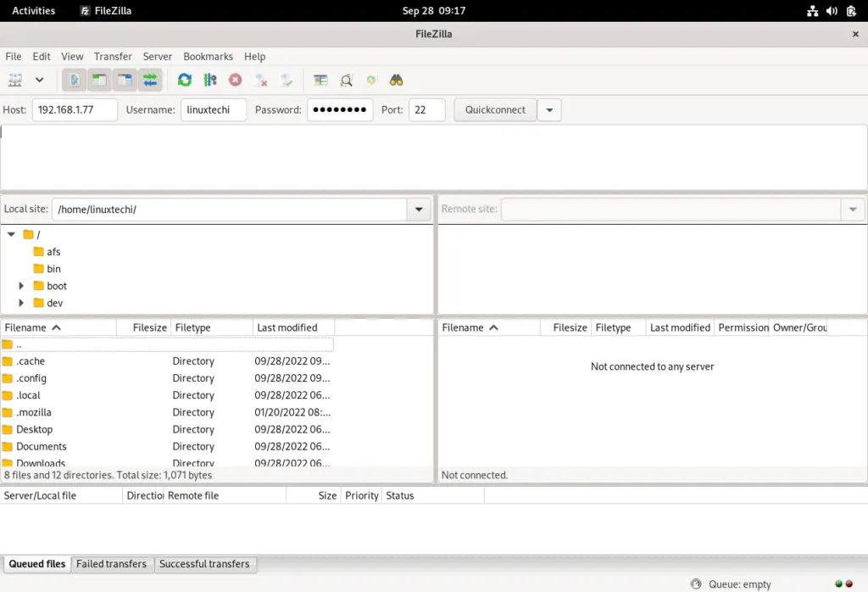Sort remote list by Owner/Group column

point(798,327)
